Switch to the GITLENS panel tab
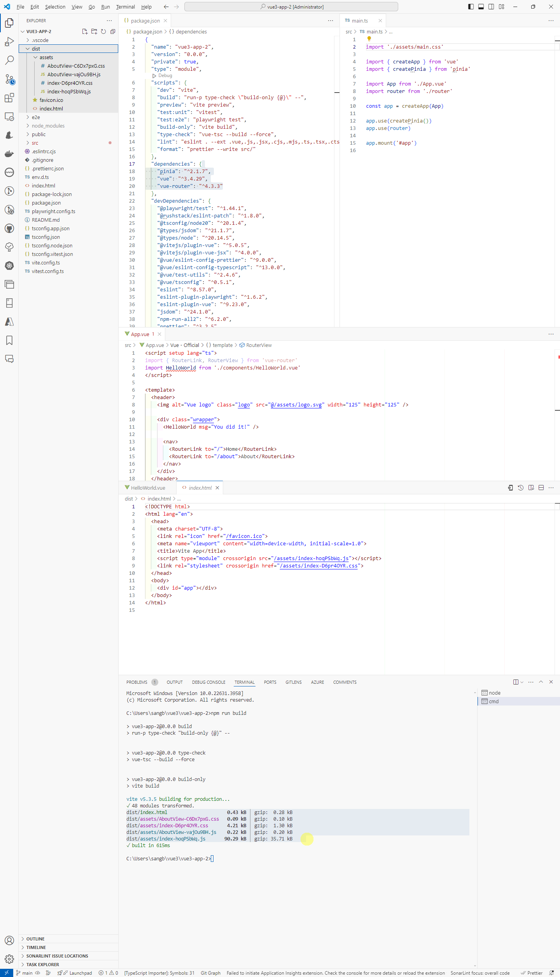Screen dimensions: 560x977 point(294,682)
